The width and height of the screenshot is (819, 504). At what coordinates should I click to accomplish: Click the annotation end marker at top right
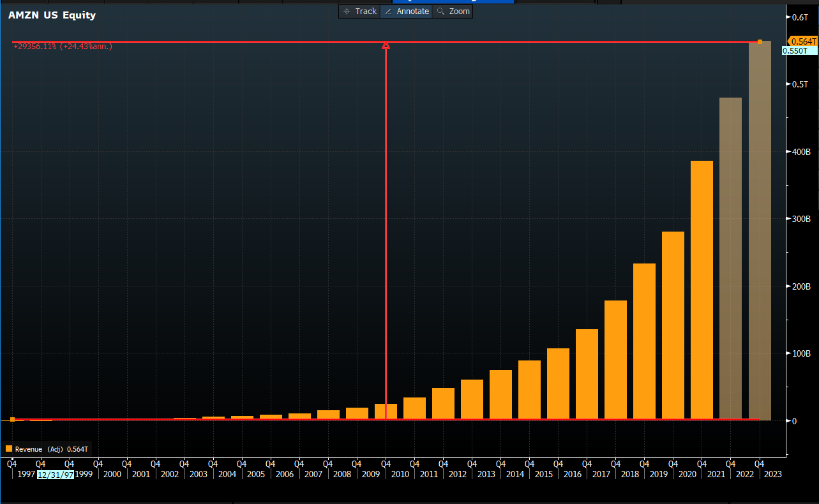pyautogui.click(x=760, y=42)
